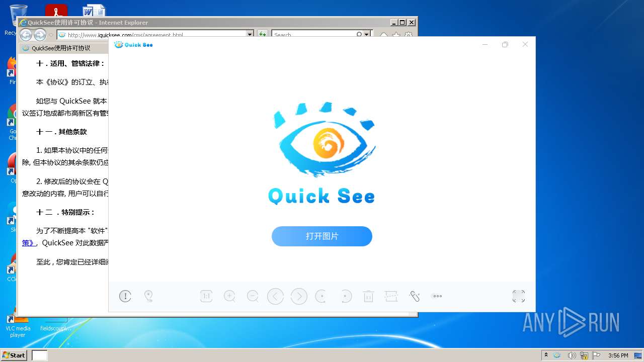
Task: Open IE Tools gear icon
Action: pos(409,35)
